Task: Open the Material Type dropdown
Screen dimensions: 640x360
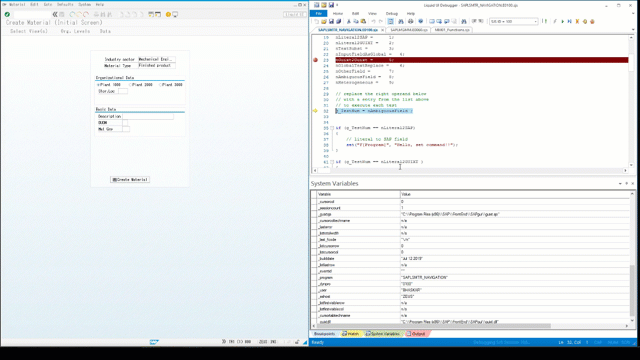Action: coord(157,65)
